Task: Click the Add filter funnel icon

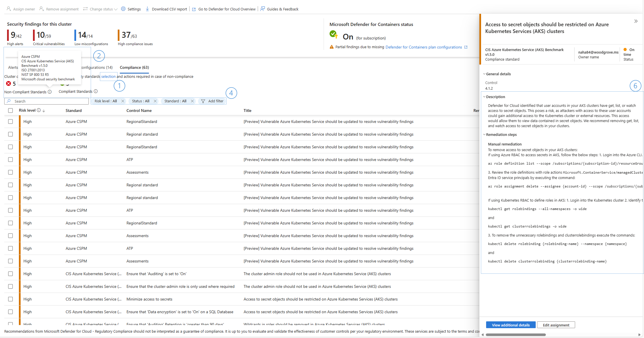Action: click(203, 101)
